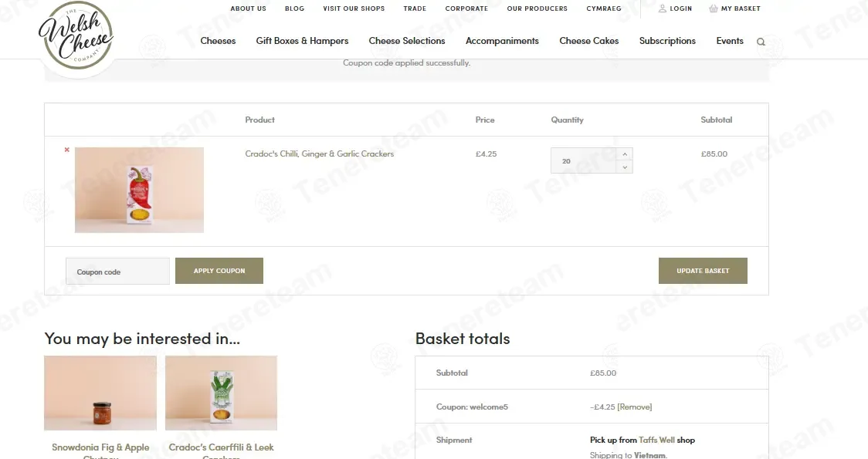Click the Basket totals heading
The width and height of the screenshot is (868, 459).
tap(463, 339)
